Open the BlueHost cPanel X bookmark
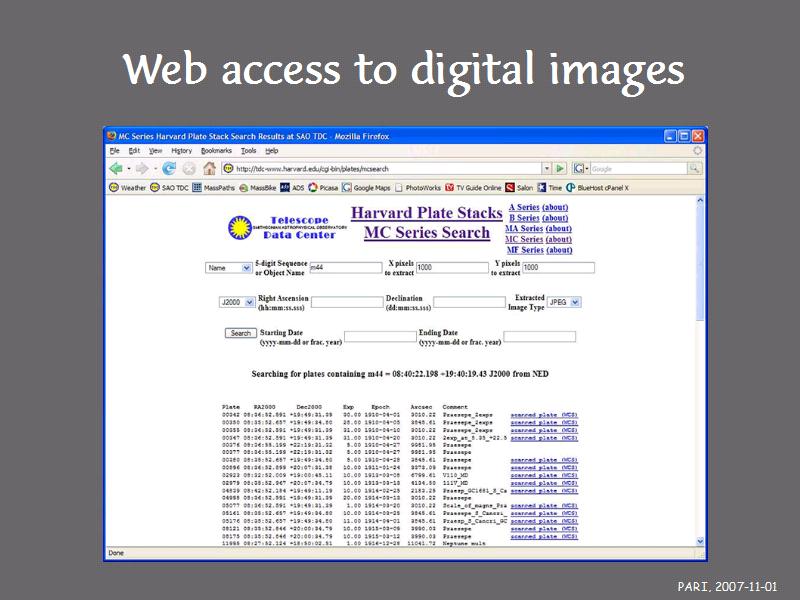Screen dimensions: 800x600 (x=597, y=188)
